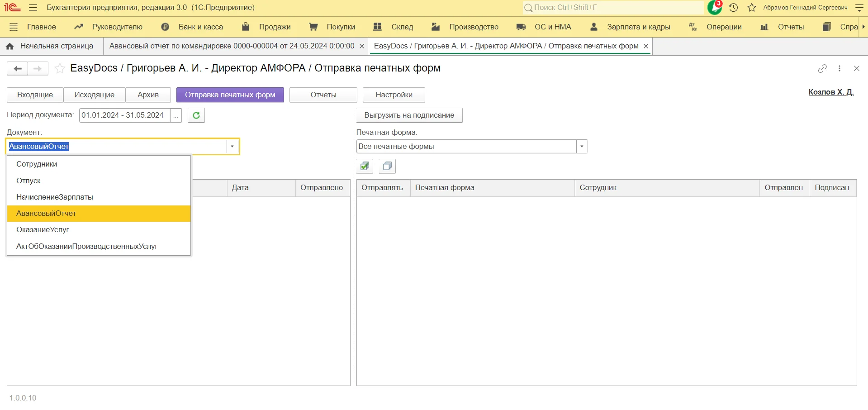Screen dimensions: 868x410
Task: Click the uncheck all forms icon
Action: pos(387,167)
